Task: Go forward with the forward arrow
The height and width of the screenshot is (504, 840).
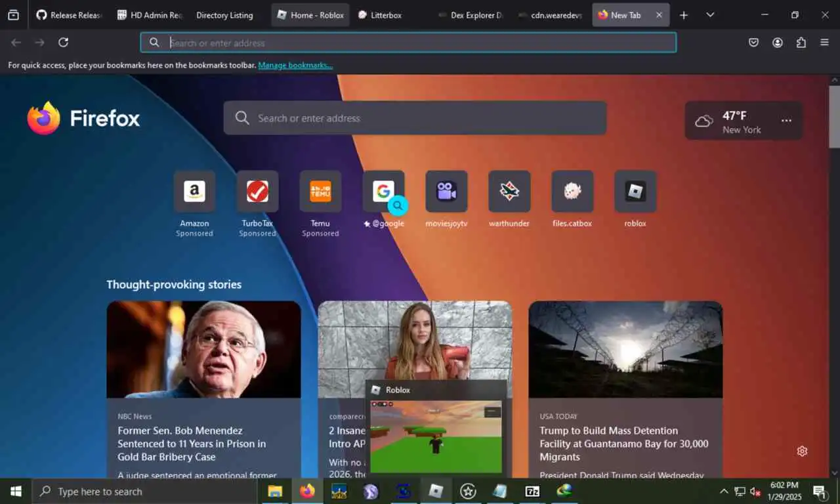Action: (39, 43)
